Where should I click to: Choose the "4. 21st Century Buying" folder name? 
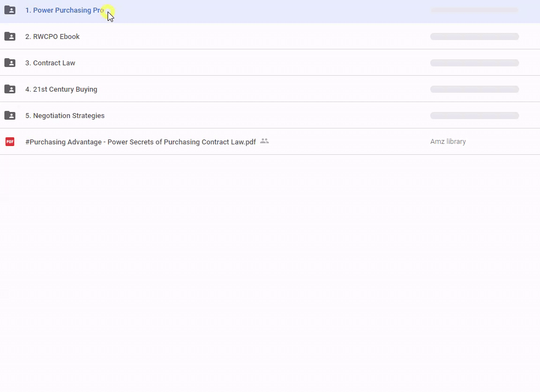click(x=61, y=89)
